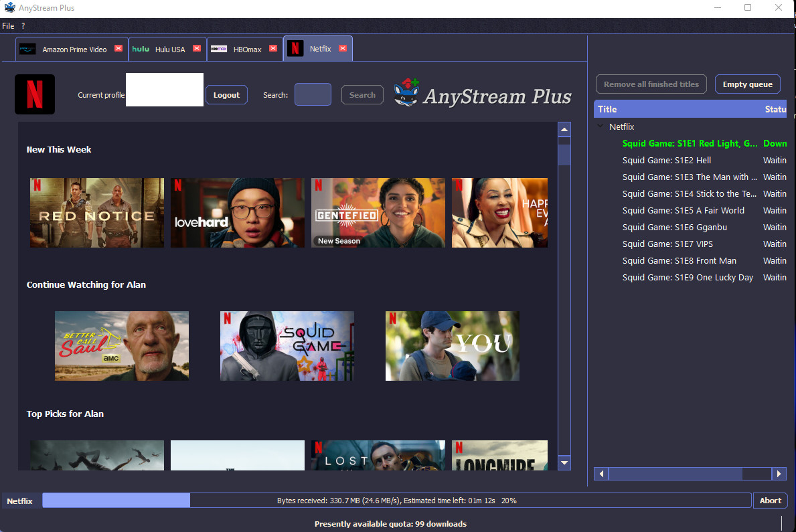Select Squid Game: S1E5 A Fair World item
This screenshot has width=796, height=532.
click(684, 211)
